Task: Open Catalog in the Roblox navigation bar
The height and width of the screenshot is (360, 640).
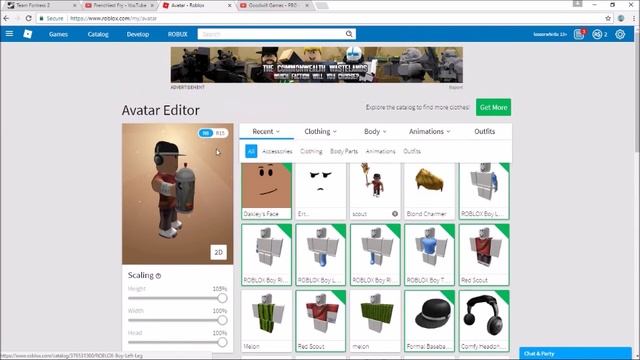Action: [x=98, y=34]
